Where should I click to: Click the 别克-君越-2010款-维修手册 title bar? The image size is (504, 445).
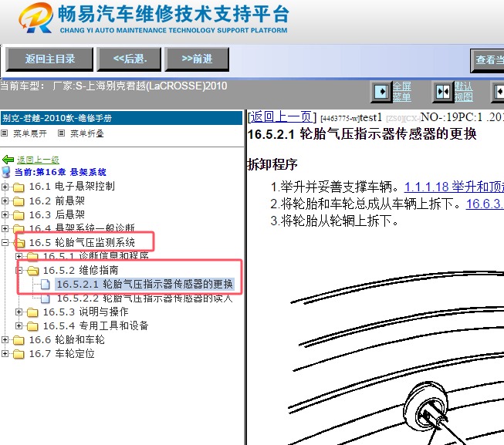tap(121, 118)
